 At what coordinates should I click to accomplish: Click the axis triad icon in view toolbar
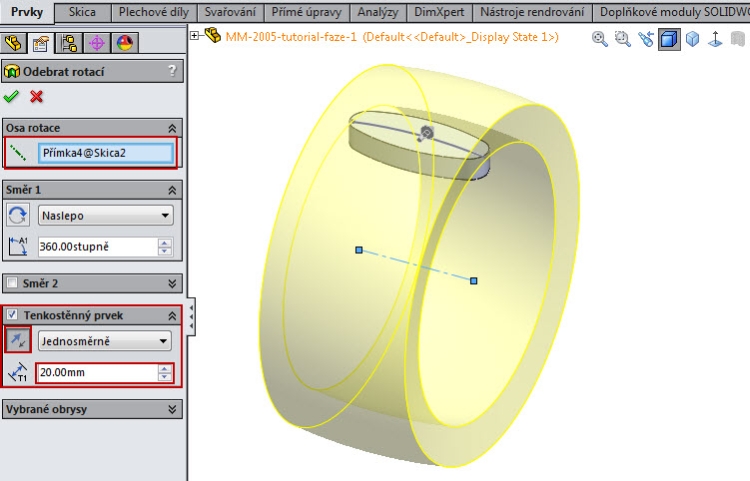(716, 39)
